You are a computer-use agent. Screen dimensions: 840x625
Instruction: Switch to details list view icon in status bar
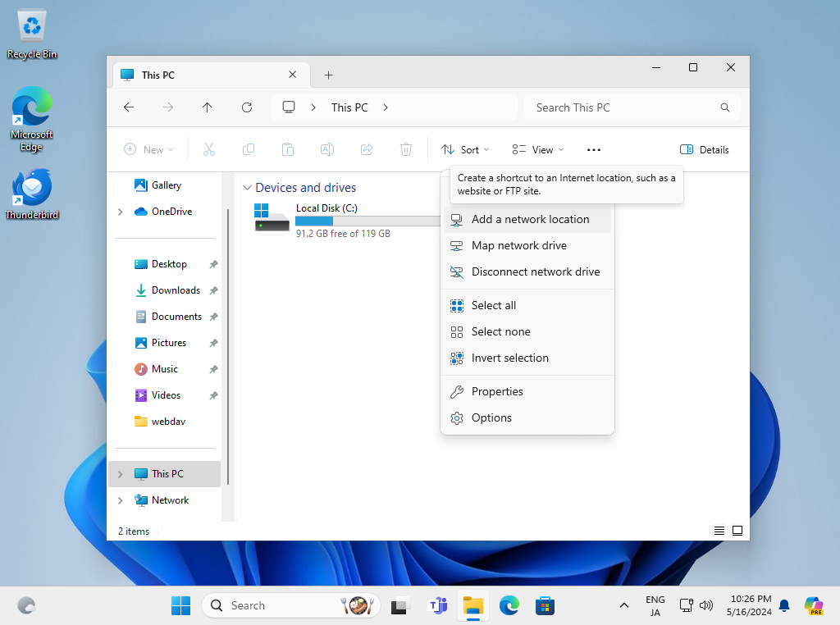[719, 531]
